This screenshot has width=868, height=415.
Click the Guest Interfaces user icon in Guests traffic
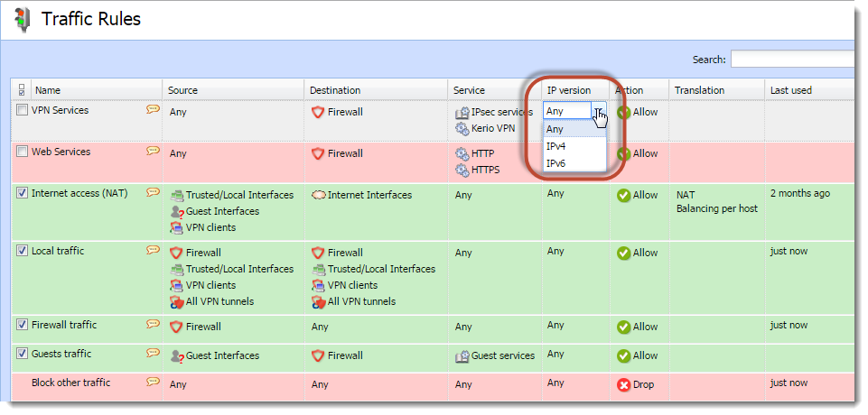[x=177, y=355]
